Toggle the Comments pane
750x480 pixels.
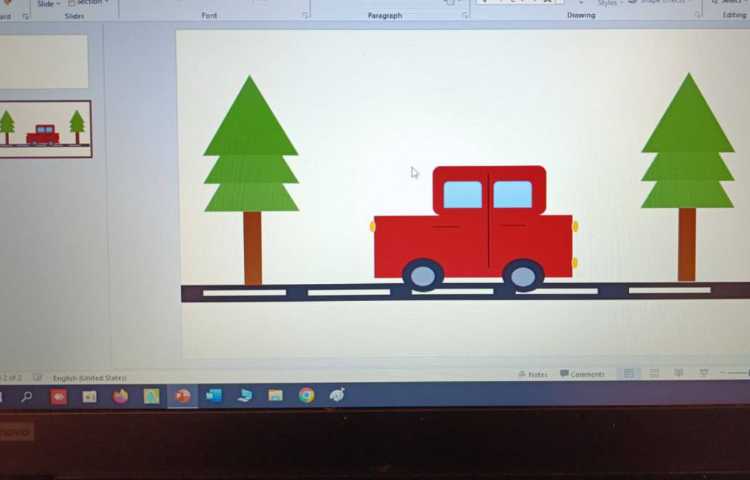pos(582,374)
